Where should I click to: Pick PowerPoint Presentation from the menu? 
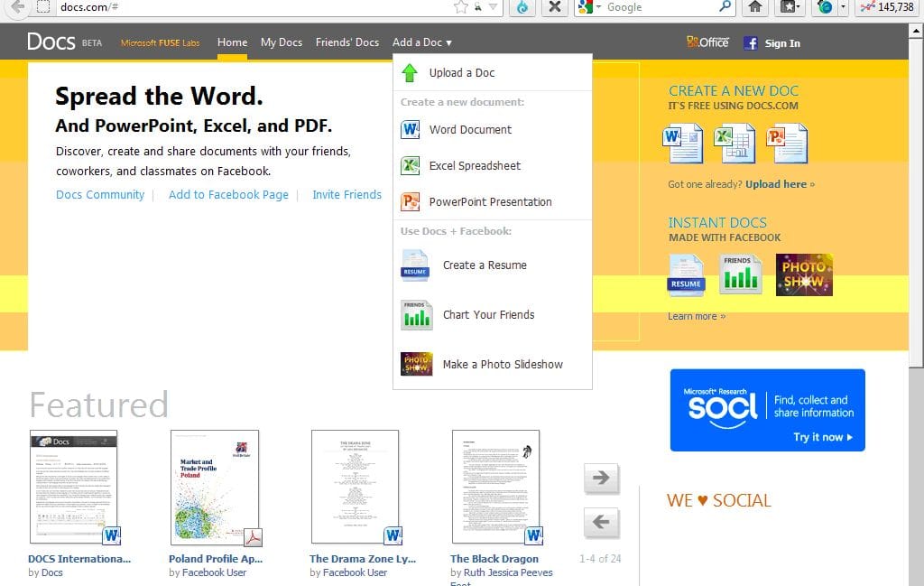(x=493, y=201)
